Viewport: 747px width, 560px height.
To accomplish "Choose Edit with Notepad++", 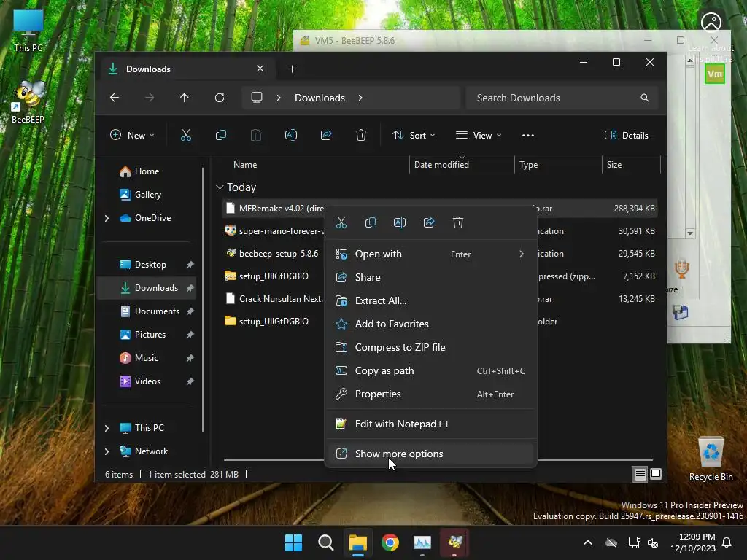I will click(430, 424).
